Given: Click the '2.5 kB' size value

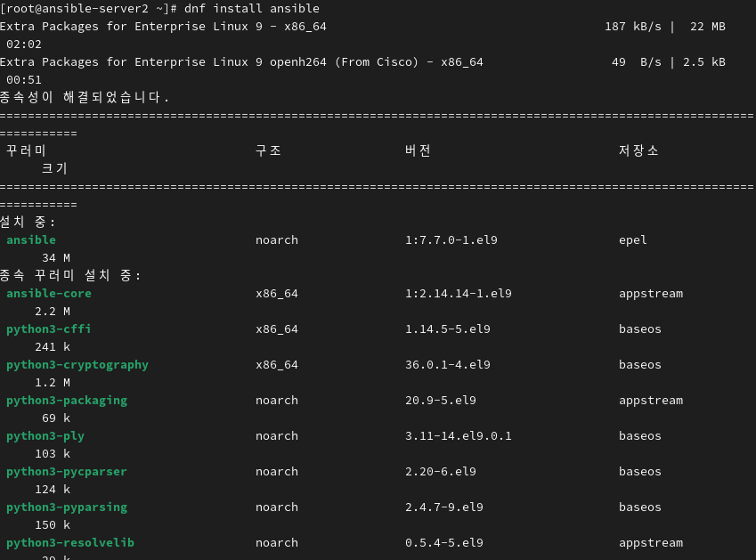Looking at the screenshot, I should coord(704,62).
